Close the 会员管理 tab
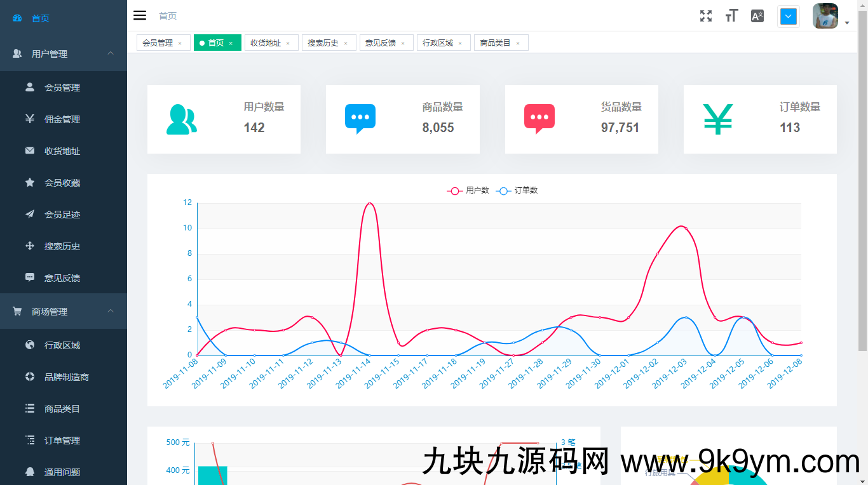868x485 pixels. (x=180, y=43)
